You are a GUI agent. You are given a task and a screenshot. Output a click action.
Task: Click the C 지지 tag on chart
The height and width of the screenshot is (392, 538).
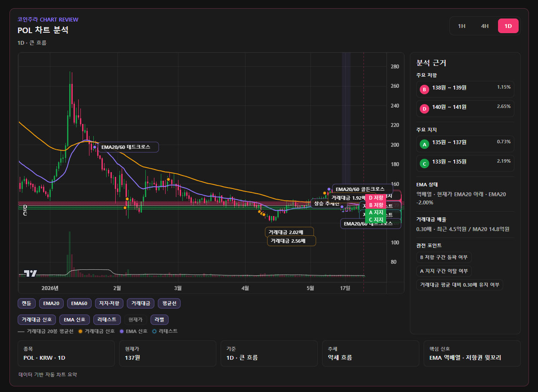[376, 220]
